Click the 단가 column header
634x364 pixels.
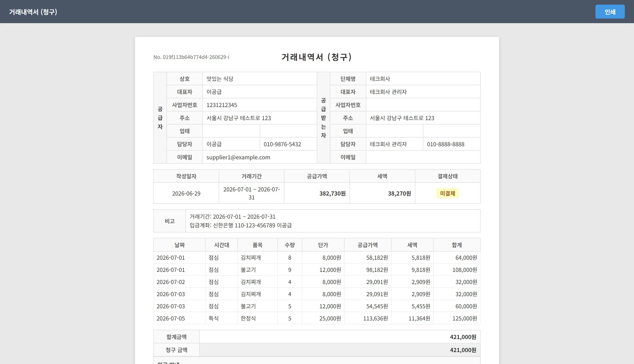[323, 245]
